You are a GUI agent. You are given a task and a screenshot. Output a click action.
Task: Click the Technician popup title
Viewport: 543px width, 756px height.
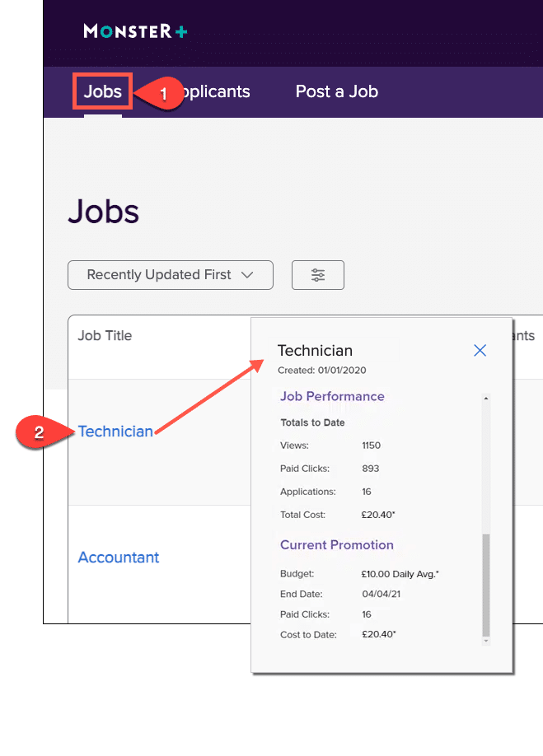(315, 351)
